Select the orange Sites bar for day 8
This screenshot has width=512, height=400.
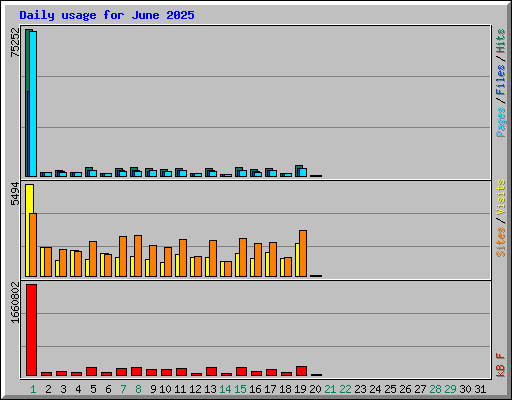click(x=138, y=256)
